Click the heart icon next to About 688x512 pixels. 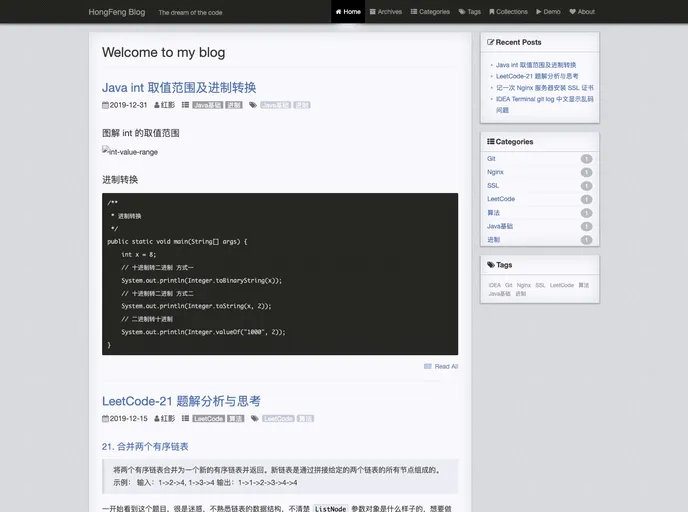point(573,12)
